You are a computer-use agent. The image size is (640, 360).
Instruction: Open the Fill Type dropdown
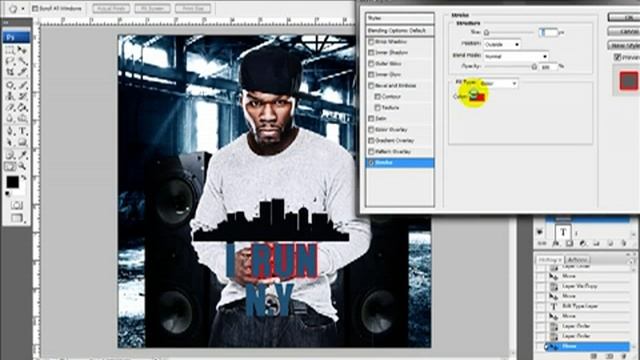coord(498,83)
